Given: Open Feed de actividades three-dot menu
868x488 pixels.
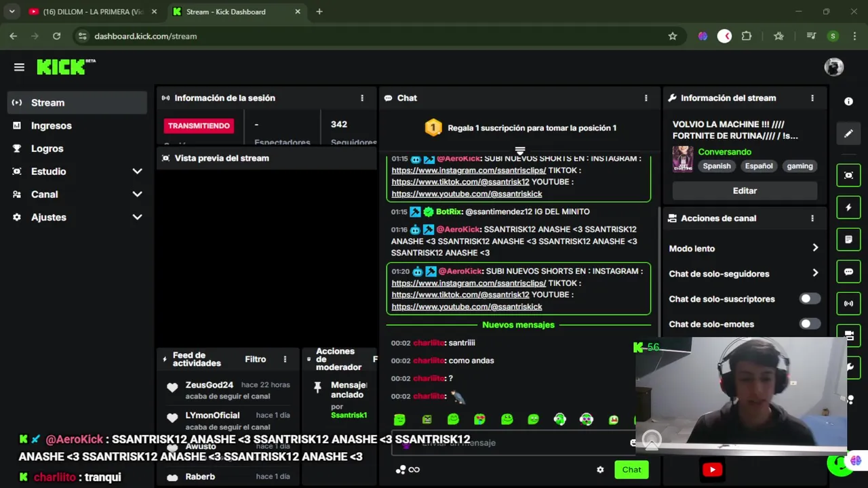Looking at the screenshot, I should pos(285,359).
